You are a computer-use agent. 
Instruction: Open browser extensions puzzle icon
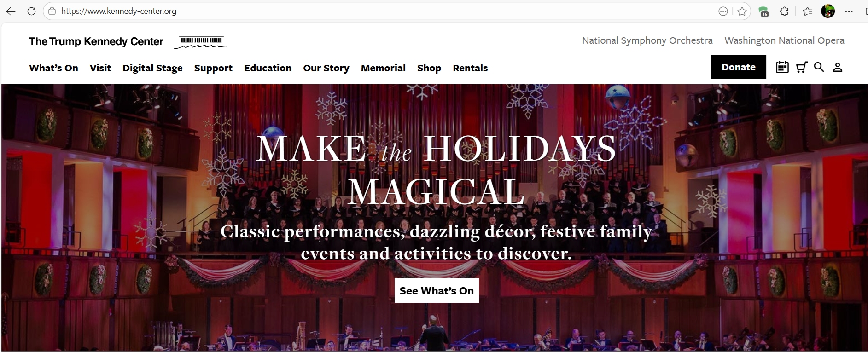click(784, 12)
